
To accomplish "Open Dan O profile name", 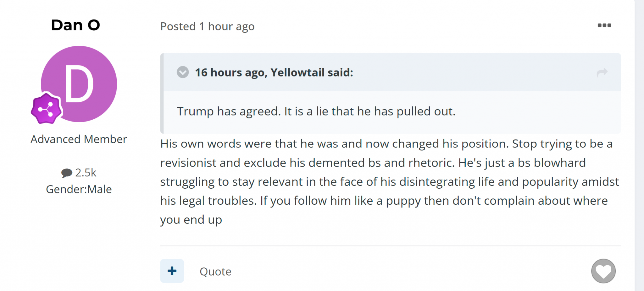I will [75, 25].
